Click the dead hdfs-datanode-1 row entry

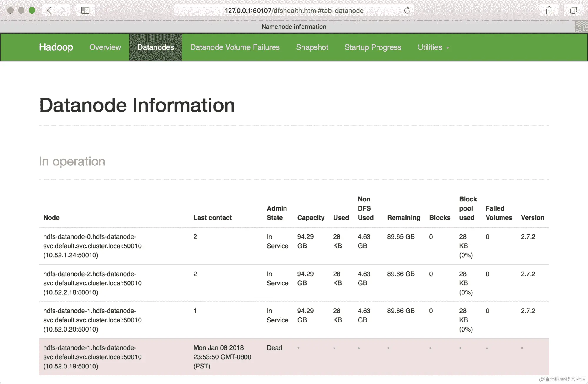[92, 357]
